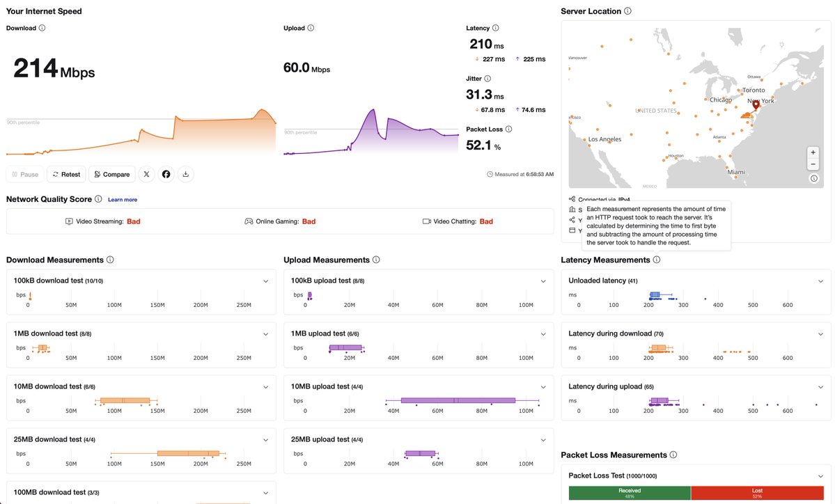This screenshot has width=835, height=504.
Task: Open the Learn more link
Action: click(123, 200)
